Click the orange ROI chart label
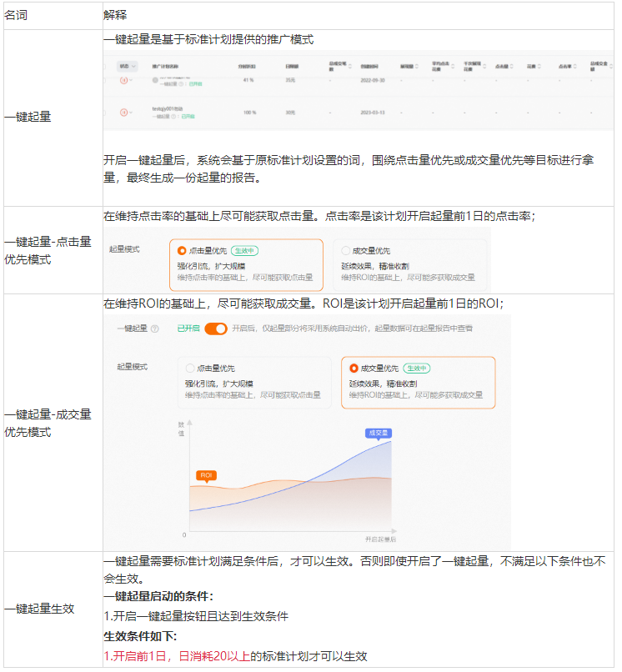Screen dimensions: 622x672 pos(206,475)
